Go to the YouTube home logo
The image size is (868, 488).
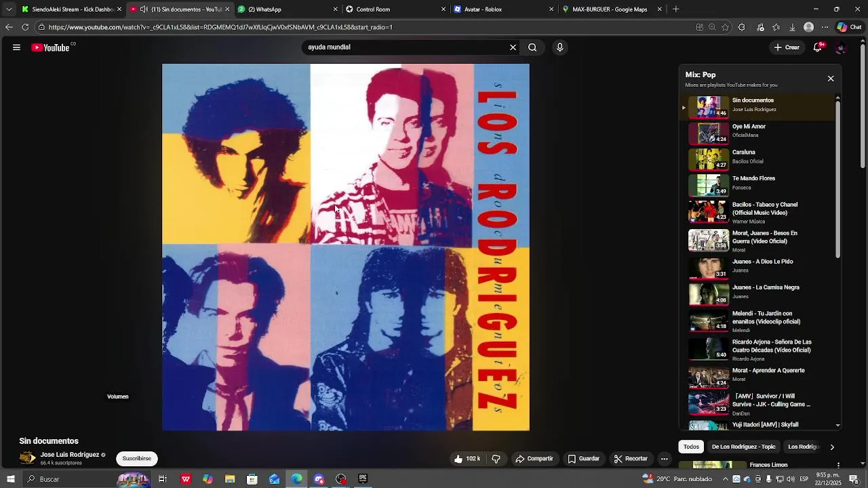tap(52, 47)
